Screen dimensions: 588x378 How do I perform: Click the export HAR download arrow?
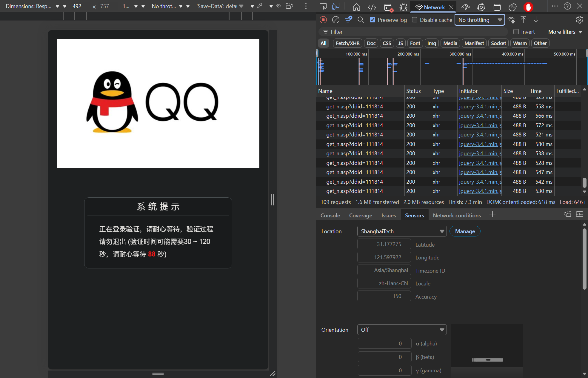[536, 20]
